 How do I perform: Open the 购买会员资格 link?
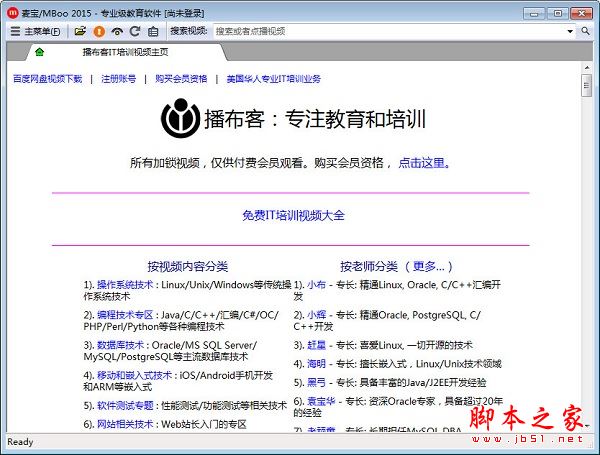[181, 79]
